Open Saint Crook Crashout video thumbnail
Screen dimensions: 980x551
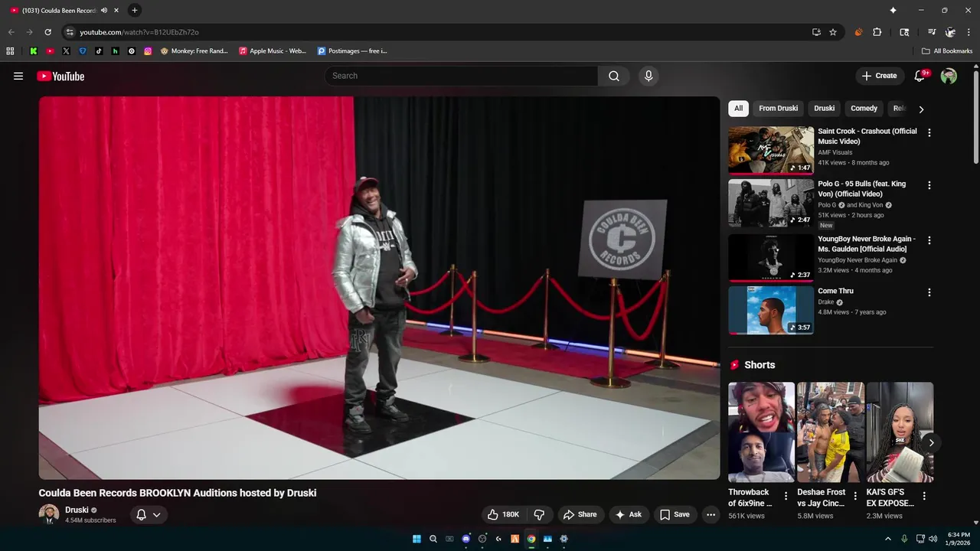[771, 151]
